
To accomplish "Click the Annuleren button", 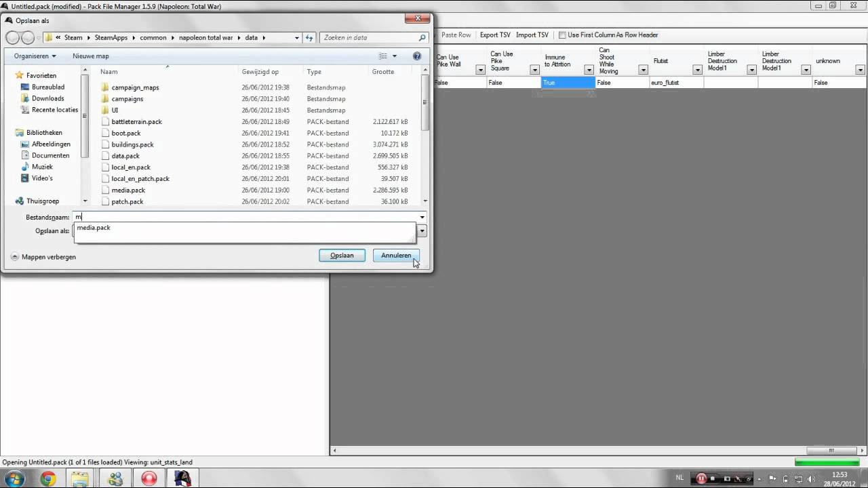I will 396,256.
